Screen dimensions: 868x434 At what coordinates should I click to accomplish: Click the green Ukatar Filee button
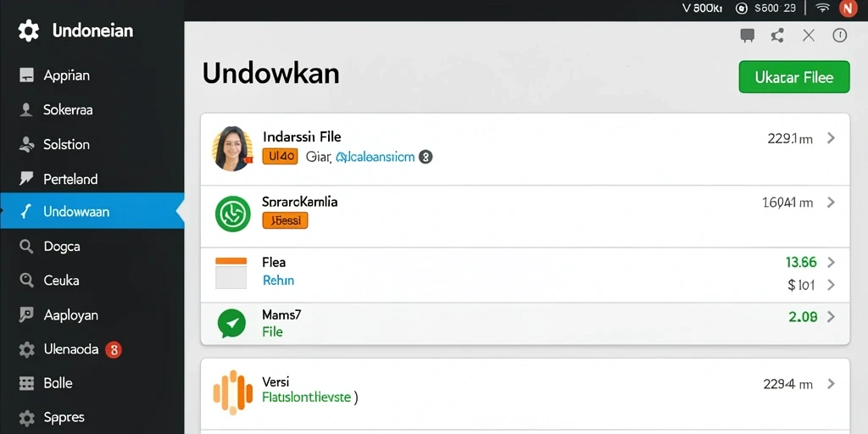point(793,77)
